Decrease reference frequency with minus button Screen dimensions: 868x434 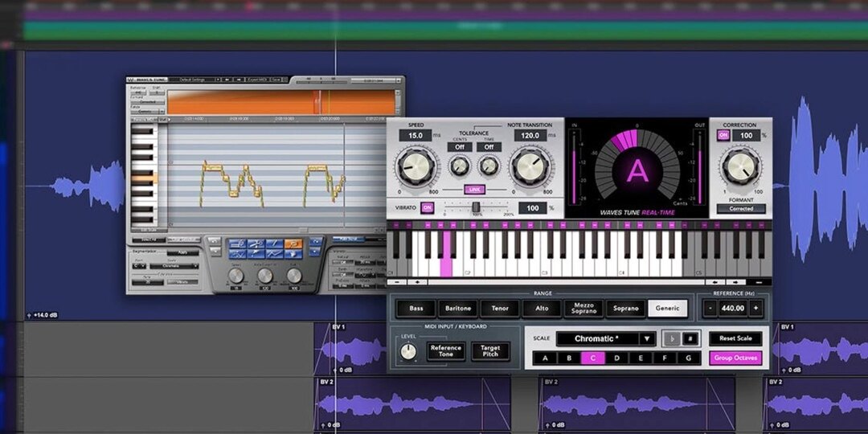click(x=710, y=309)
